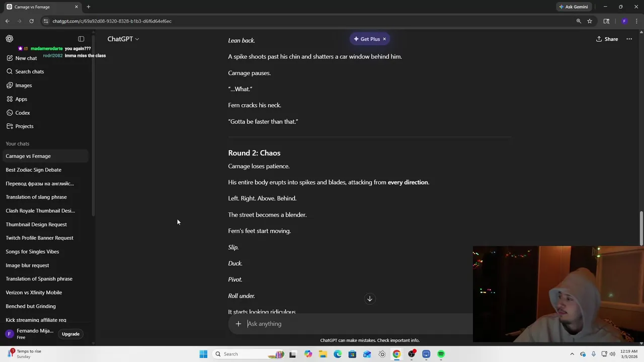Open Microsoft Store from the taskbar

(352, 354)
